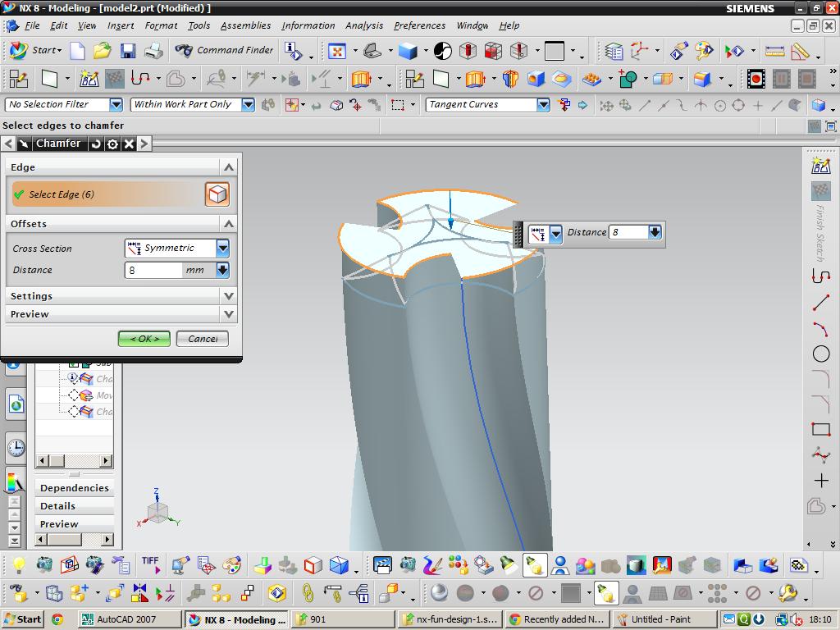840x630 pixels.
Task: Toggle the arc center snap point icon
Action: click(719, 105)
